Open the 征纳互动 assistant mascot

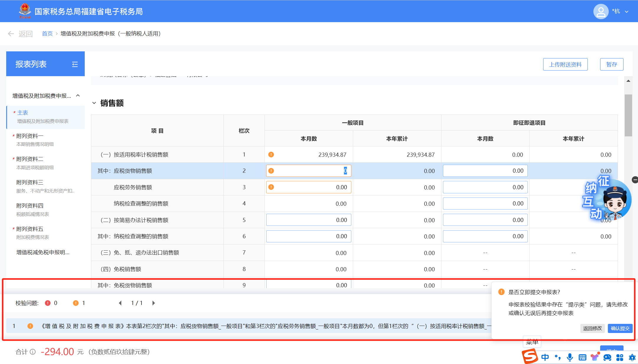point(607,198)
